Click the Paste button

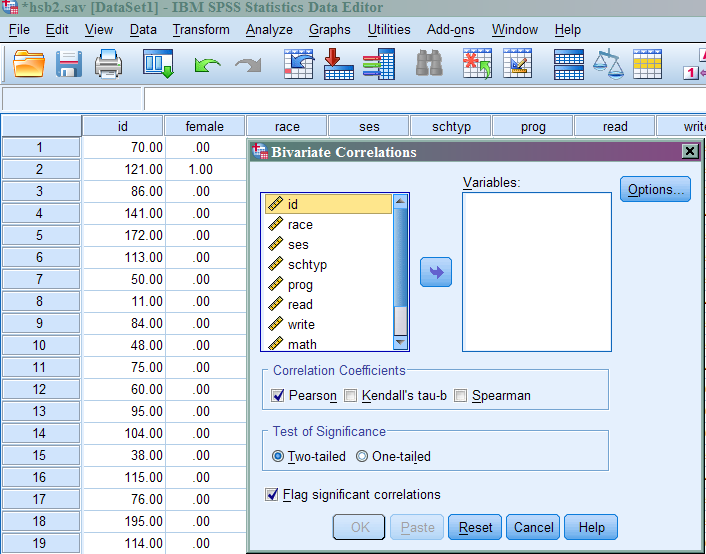(x=417, y=527)
